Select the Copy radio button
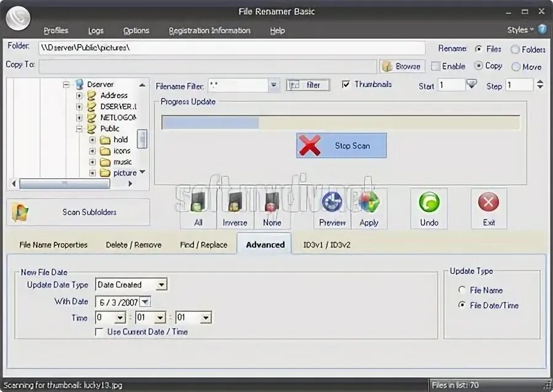The image size is (553, 392). point(478,66)
